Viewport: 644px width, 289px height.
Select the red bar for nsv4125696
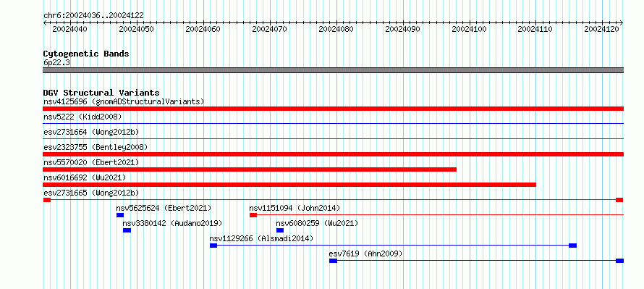click(333, 109)
